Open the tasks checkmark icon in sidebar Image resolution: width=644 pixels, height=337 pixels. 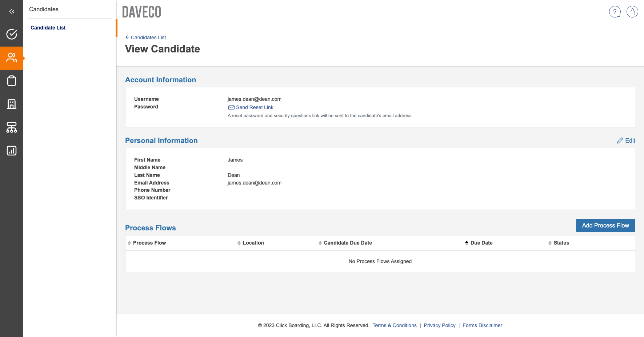click(x=12, y=34)
